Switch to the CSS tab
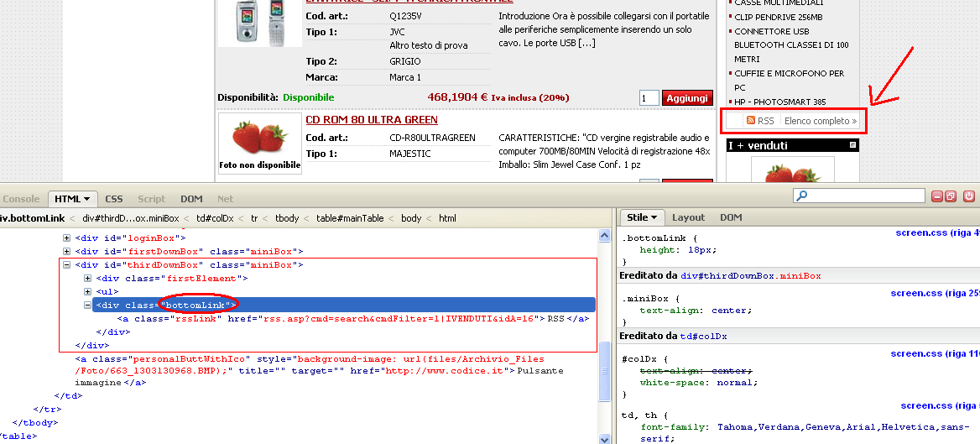 tap(114, 199)
